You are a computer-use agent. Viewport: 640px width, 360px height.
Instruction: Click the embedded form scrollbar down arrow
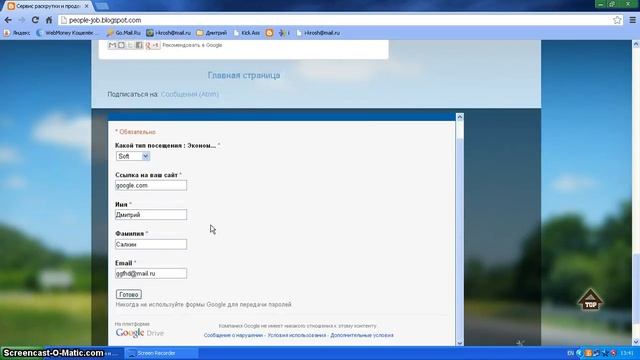coord(460,343)
